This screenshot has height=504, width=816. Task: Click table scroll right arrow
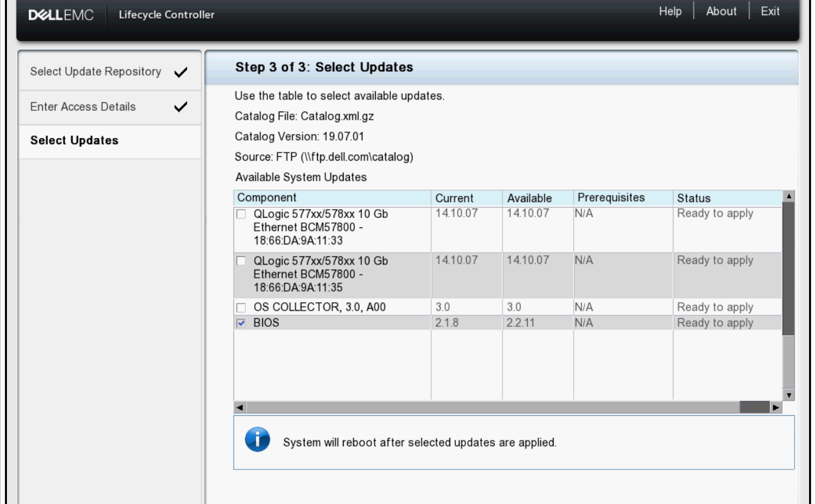pyautogui.click(x=776, y=408)
